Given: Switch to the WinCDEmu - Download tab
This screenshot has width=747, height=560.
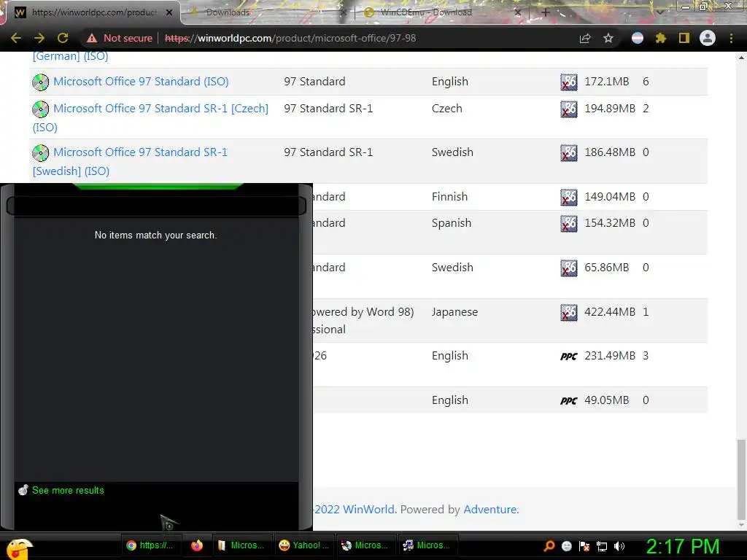Looking at the screenshot, I should [425, 12].
